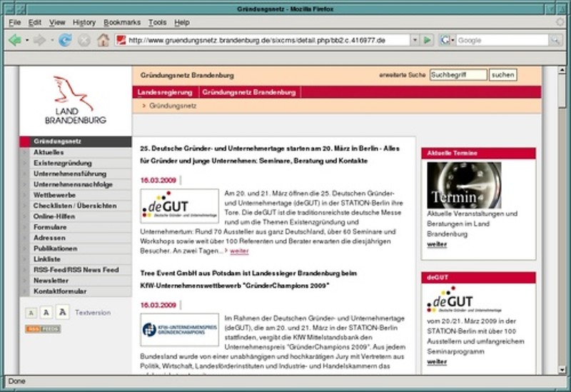
Task: Select Gründungsnetz in the left navigation
Action: [x=76, y=141]
